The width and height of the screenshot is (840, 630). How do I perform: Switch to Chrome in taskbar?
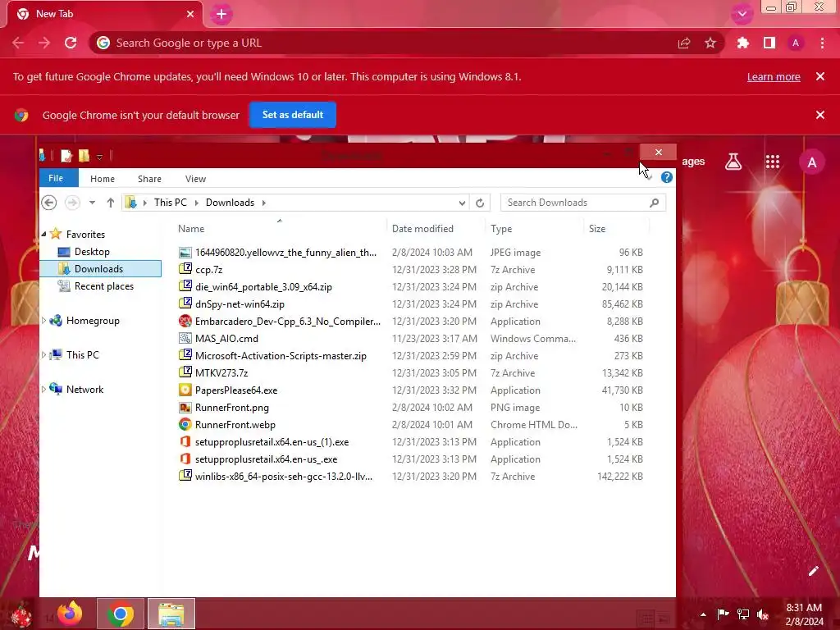coord(121,614)
